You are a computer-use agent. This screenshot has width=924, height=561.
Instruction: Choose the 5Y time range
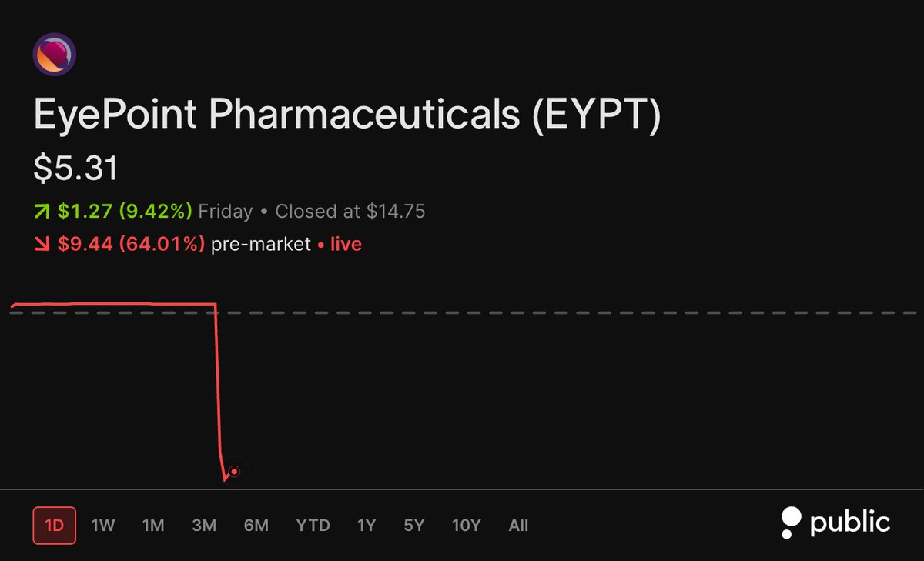click(x=414, y=526)
